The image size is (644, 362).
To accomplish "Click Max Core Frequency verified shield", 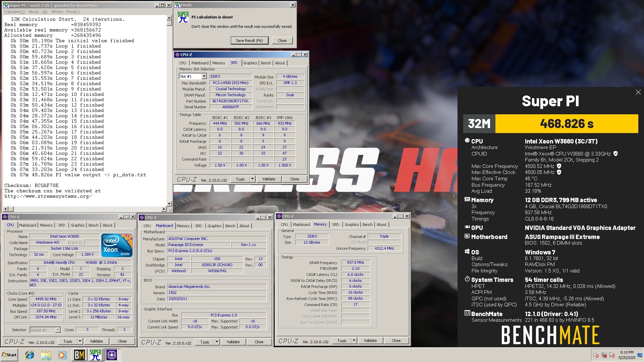I will click(x=559, y=166).
